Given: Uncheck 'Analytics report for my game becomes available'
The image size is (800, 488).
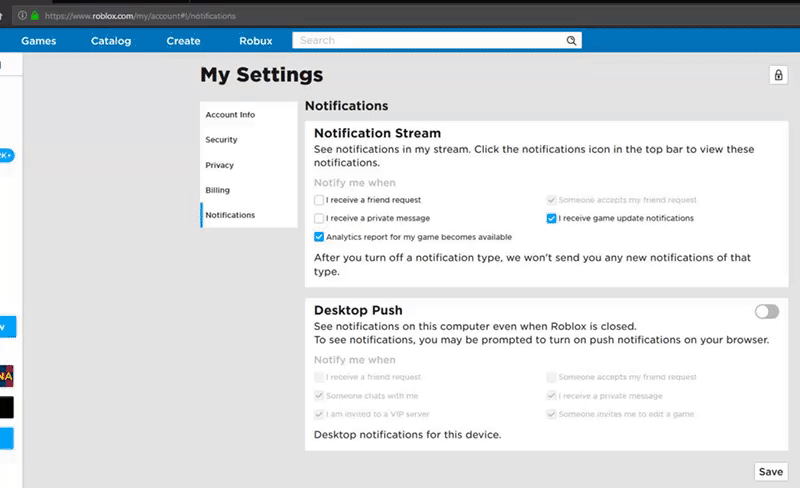Looking at the screenshot, I should pyautogui.click(x=319, y=237).
